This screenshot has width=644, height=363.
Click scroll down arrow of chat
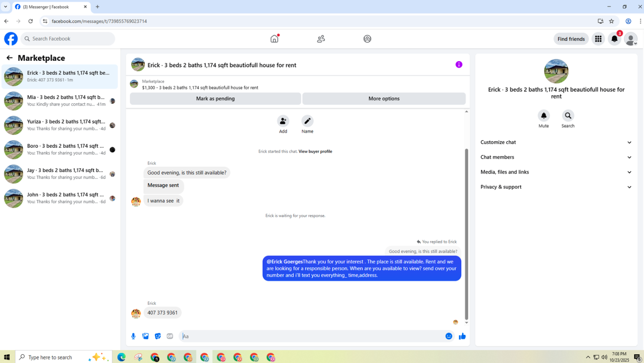pyautogui.click(x=467, y=323)
